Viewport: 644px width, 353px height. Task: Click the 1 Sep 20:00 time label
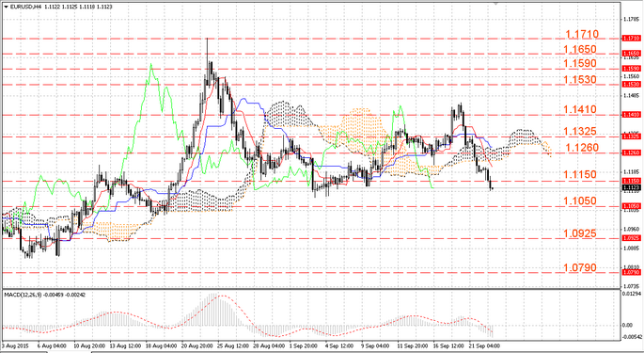click(x=305, y=346)
